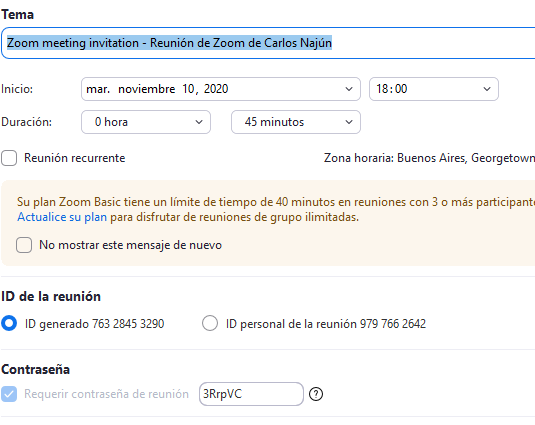Toggle Requerir contraseña de reunión checkbox

coord(9,394)
